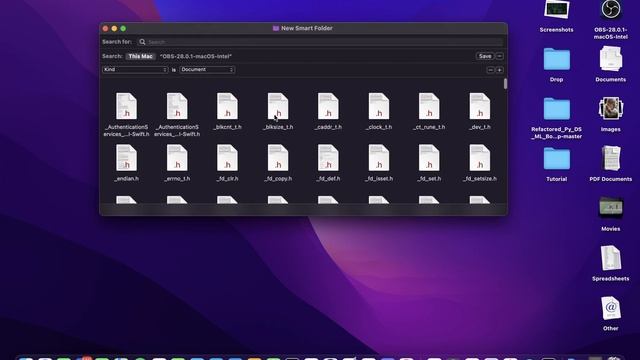
Task: Select the _dev_t.h file icon
Action: coord(480,106)
